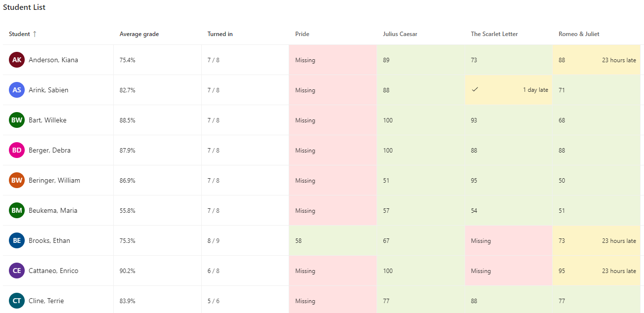Select Anderson's Missing cell for Pride
This screenshot has width=644, height=313.
(x=331, y=59)
